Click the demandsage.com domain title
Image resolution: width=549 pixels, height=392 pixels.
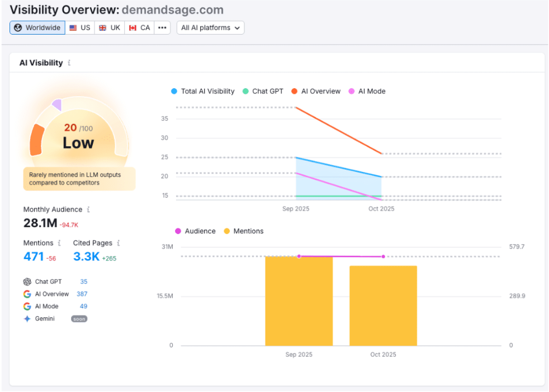coord(173,10)
